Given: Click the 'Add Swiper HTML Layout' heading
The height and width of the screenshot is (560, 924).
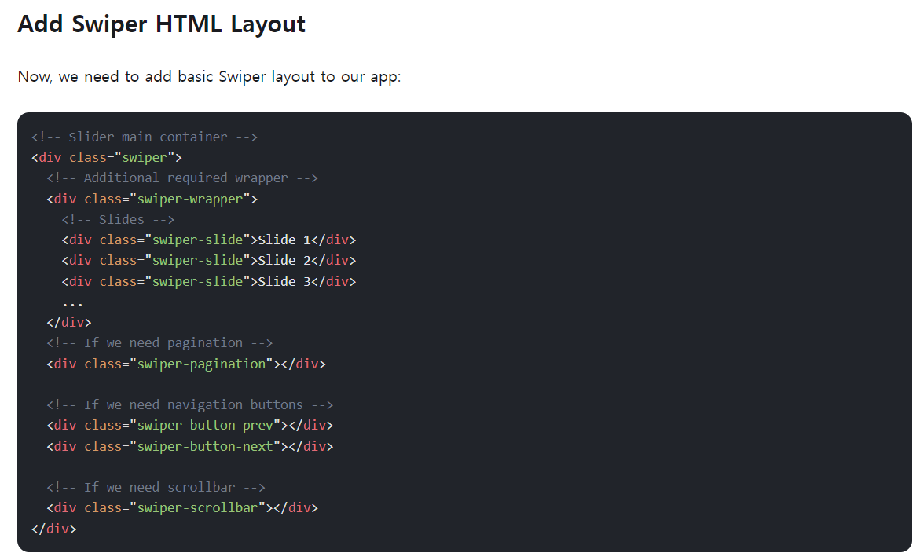Looking at the screenshot, I should [162, 24].
